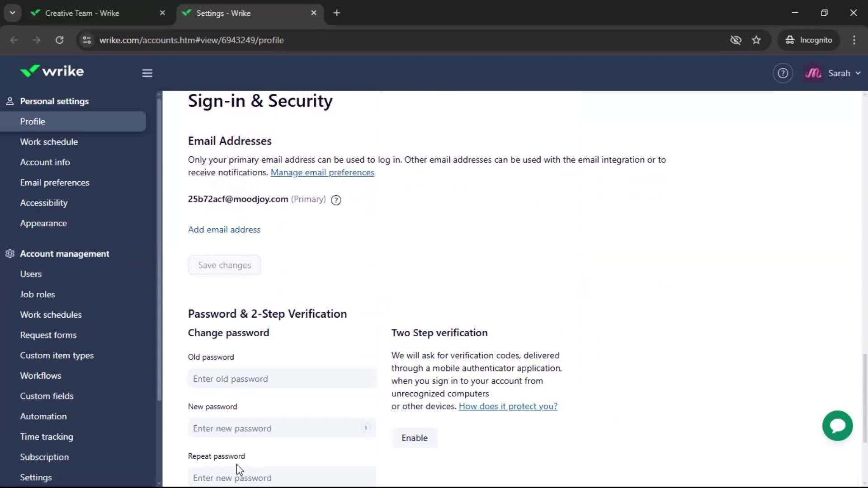Open Time tracking page

point(47,437)
